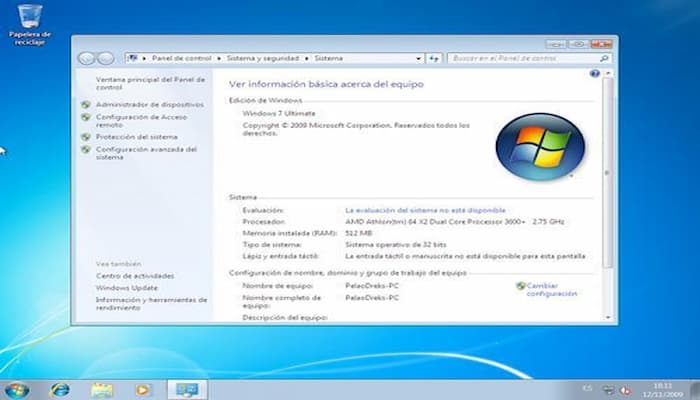Click the help question mark icon
This screenshot has width=700, height=400.
coord(595,74)
